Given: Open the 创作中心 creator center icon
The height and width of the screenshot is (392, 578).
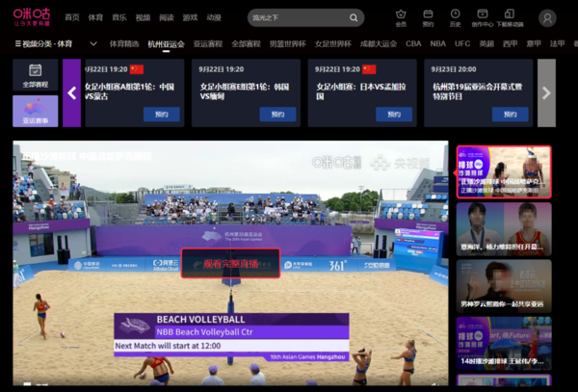Looking at the screenshot, I should (x=482, y=18).
